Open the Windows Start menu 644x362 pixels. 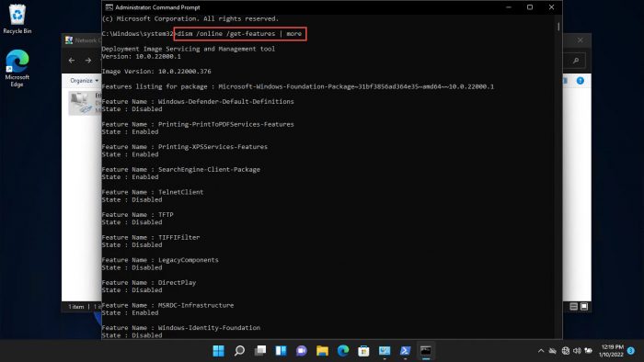(x=219, y=351)
